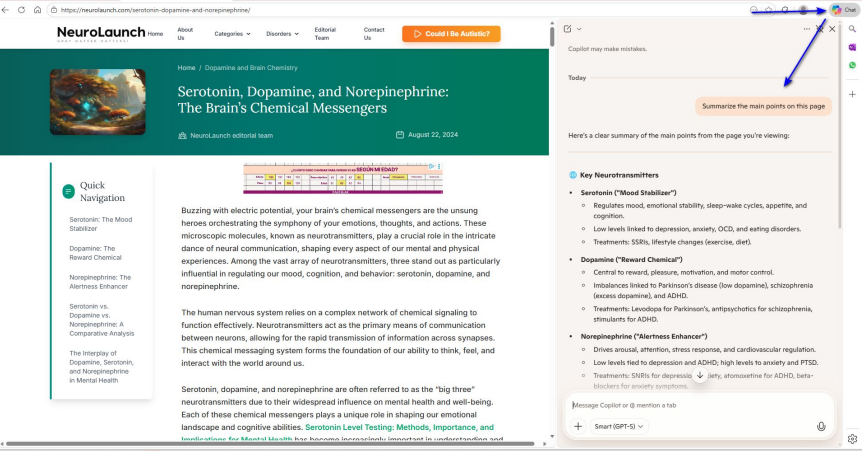The height and width of the screenshot is (451, 865).
Task: Expand the Categories dropdown menu
Action: pos(232,34)
